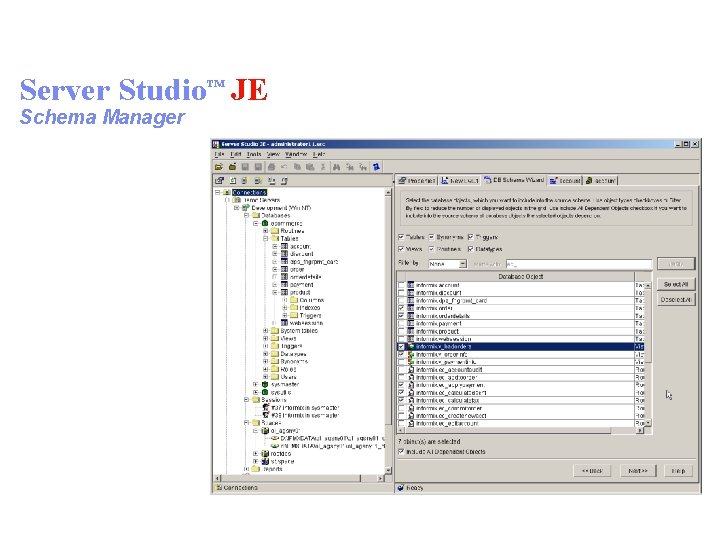Toggle the Routines filter checkbox

[432, 249]
